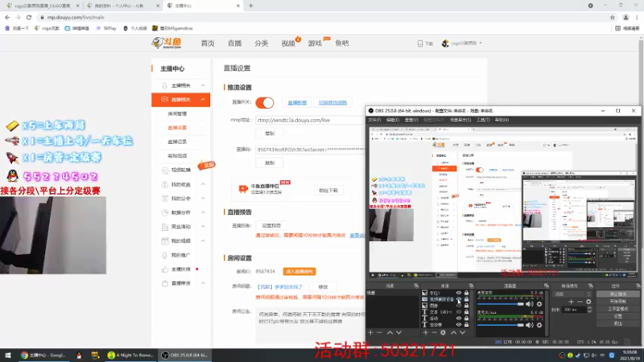Open the transition type dropdown in OBS
This screenshot has height=362, width=644.
pos(573,294)
